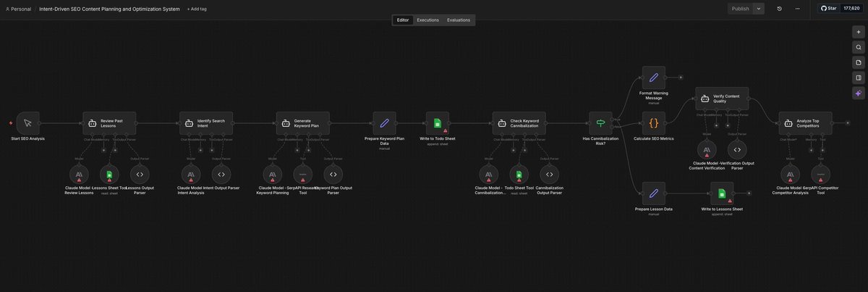Expand the Publish dropdown arrow

click(x=759, y=9)
